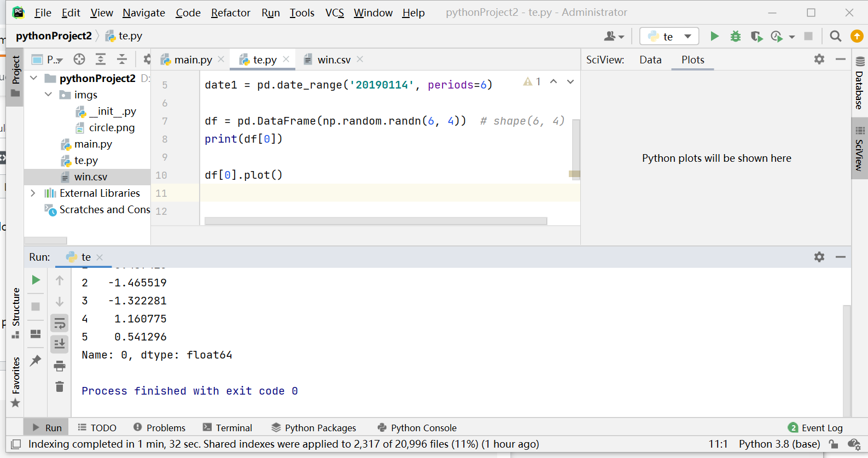Run the te configuration with green play button

(x=714, y=36)
